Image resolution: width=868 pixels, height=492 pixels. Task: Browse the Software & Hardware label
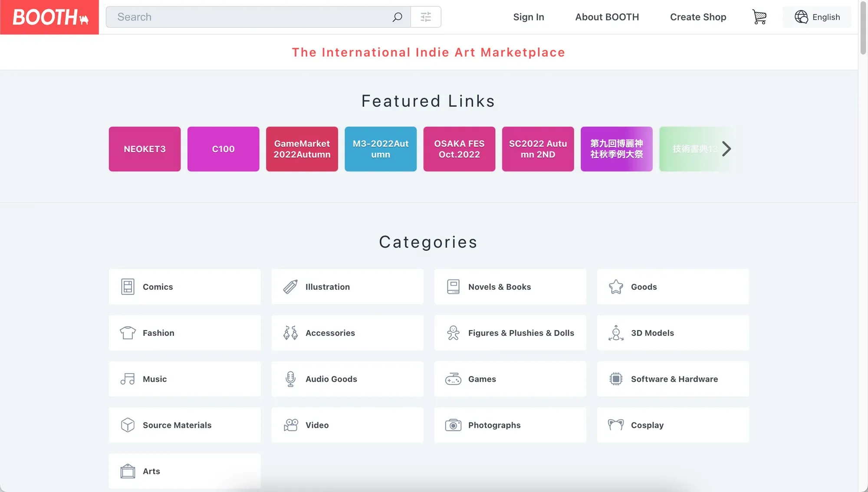[x=674, y=379]
